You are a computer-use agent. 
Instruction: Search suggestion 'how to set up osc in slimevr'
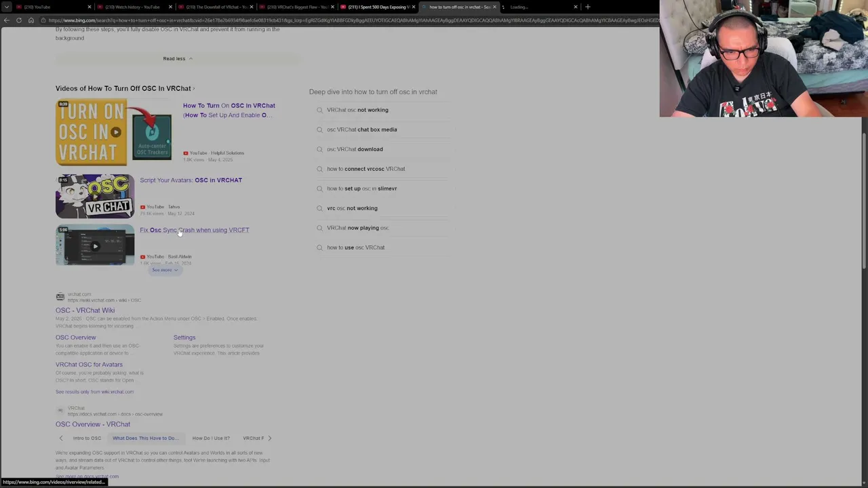coord(383,188)
